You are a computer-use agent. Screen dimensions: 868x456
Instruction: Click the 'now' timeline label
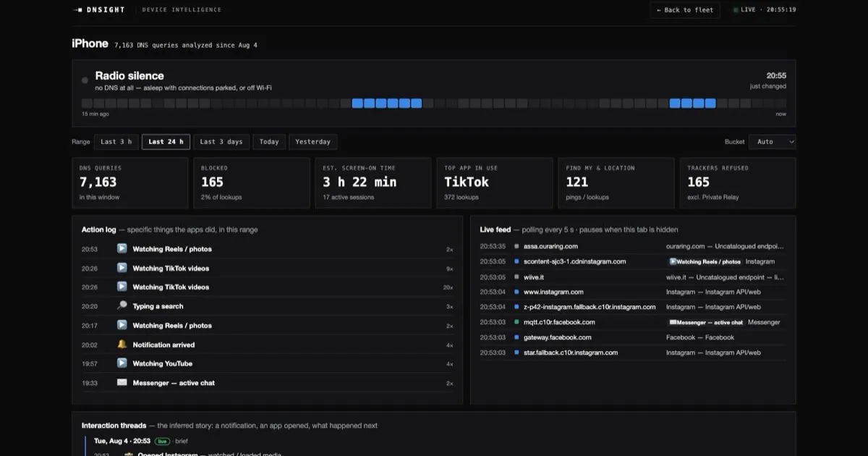point(781,114)
